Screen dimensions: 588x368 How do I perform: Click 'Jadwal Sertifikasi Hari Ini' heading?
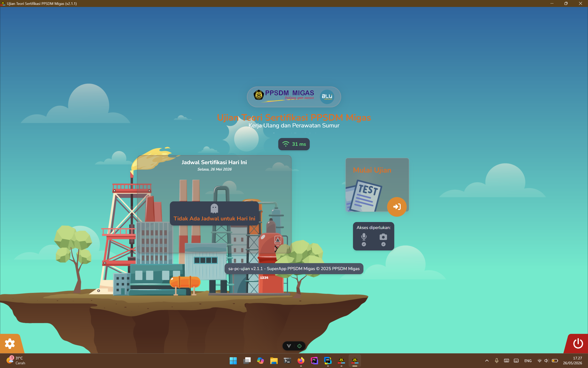[x=214, y=162]
